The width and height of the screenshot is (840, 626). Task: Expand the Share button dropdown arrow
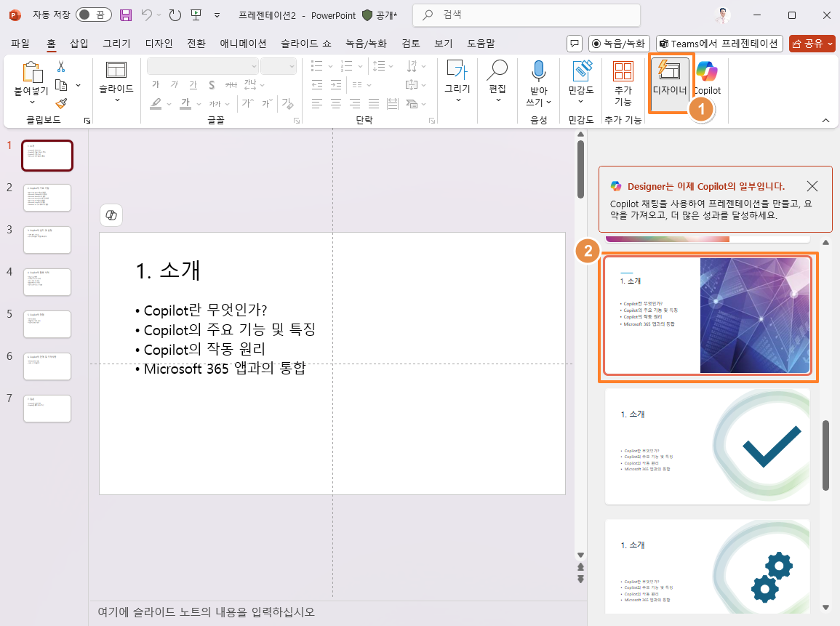coord(831,44)
